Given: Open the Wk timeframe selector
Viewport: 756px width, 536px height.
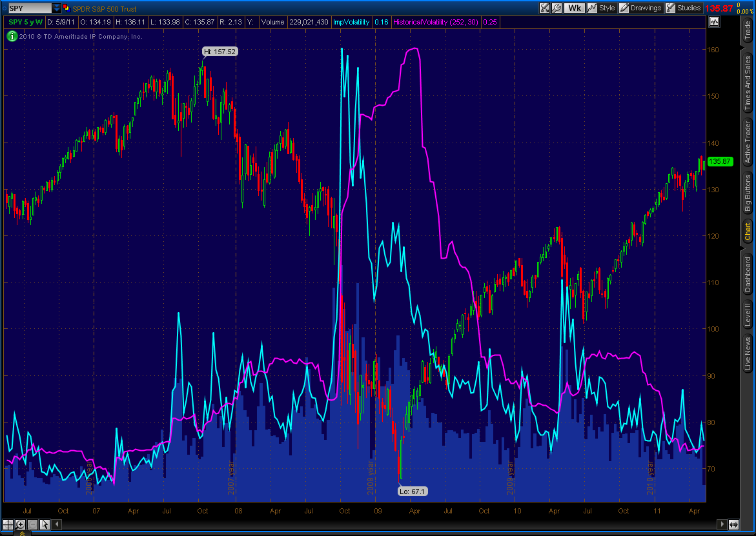Looking at the screenshot, I should (x=574, y=8).
